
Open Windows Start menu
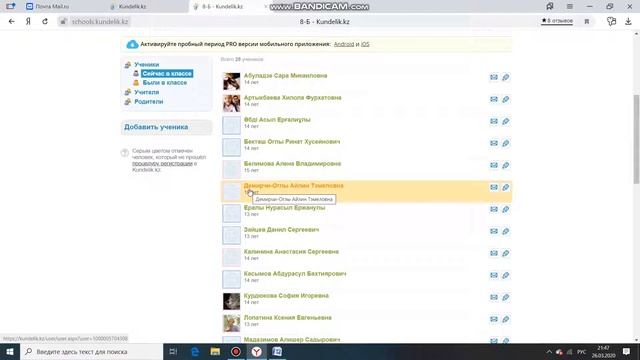coord(10,351)
